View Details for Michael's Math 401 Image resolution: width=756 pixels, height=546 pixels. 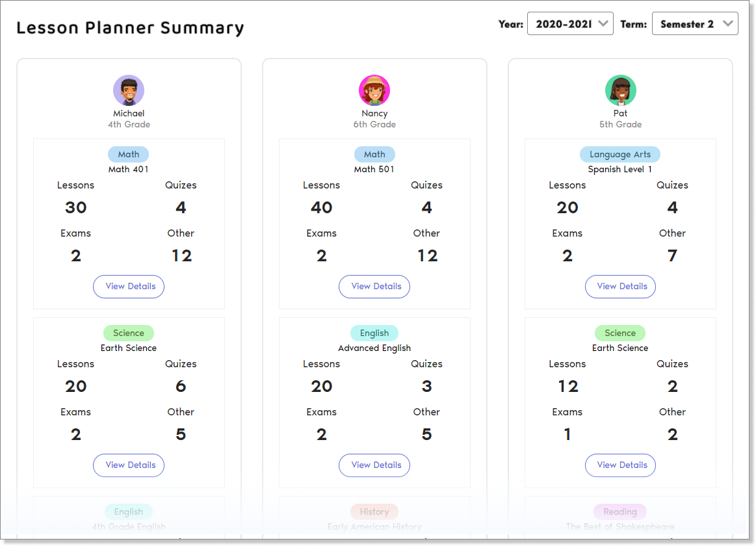129,286
